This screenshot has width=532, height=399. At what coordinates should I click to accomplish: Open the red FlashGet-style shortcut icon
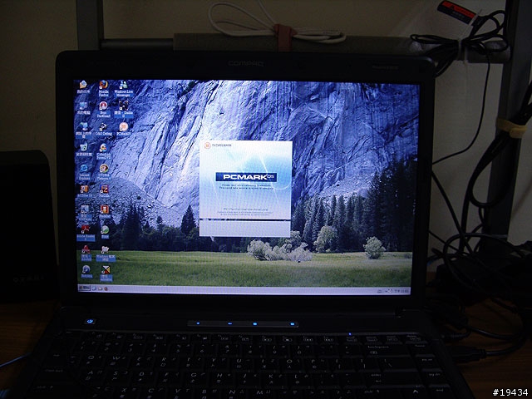105,209
